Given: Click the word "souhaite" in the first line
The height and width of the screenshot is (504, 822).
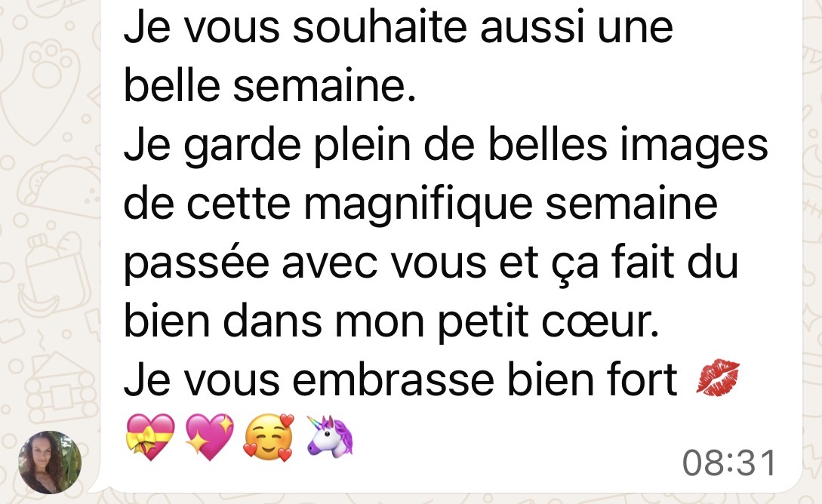Looking at the screenshot, I should [x=380, y=27].
